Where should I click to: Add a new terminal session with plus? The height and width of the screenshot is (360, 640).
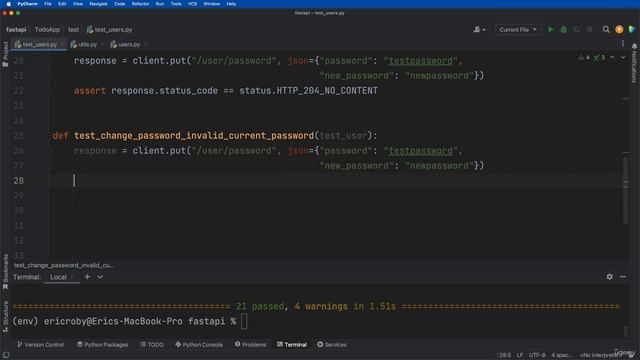[87, 277]
